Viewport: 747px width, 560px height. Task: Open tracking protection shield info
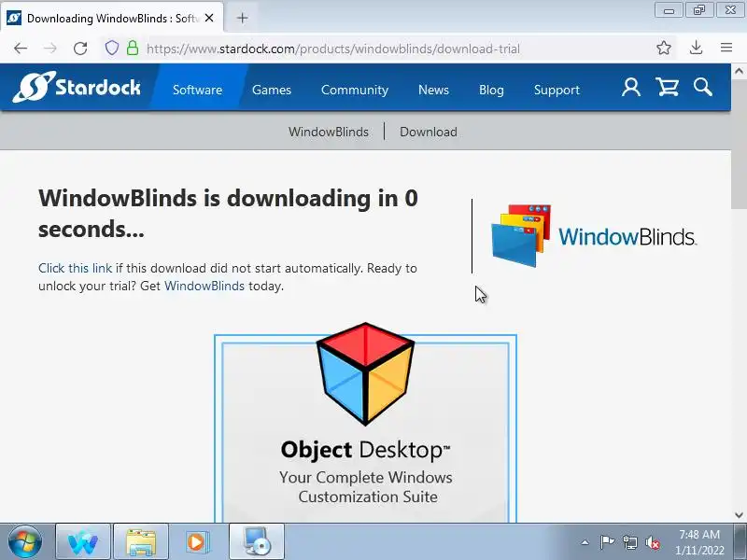click(111, 49)
